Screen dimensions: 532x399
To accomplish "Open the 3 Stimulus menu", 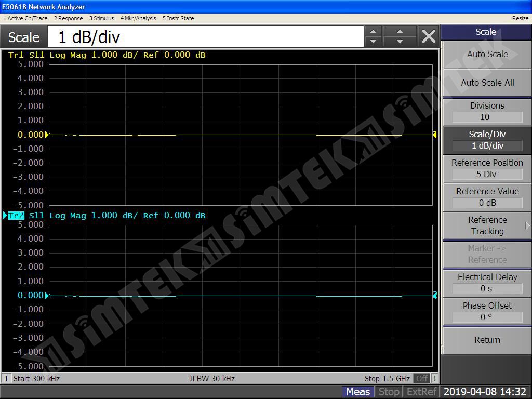I will click(x=101, y=18).
